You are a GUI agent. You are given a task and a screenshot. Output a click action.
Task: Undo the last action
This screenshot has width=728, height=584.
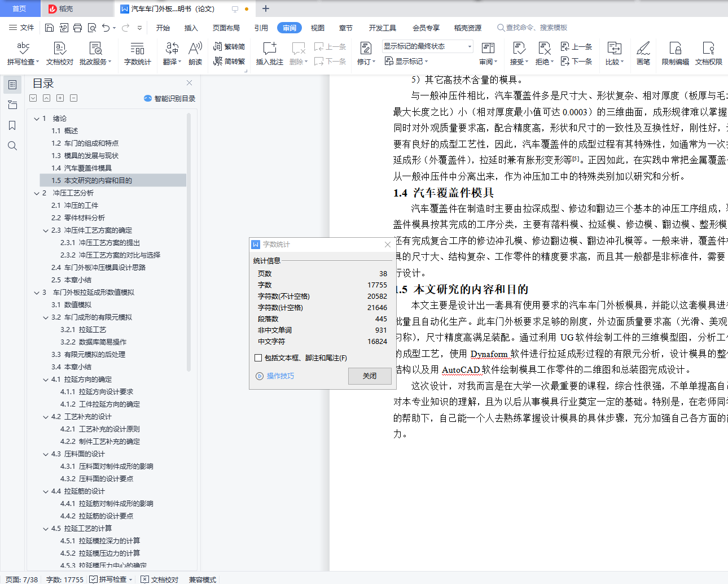[106, 28]
